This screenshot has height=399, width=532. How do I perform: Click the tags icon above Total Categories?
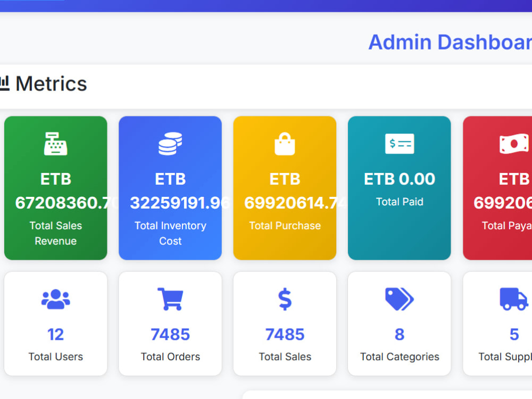400,299
